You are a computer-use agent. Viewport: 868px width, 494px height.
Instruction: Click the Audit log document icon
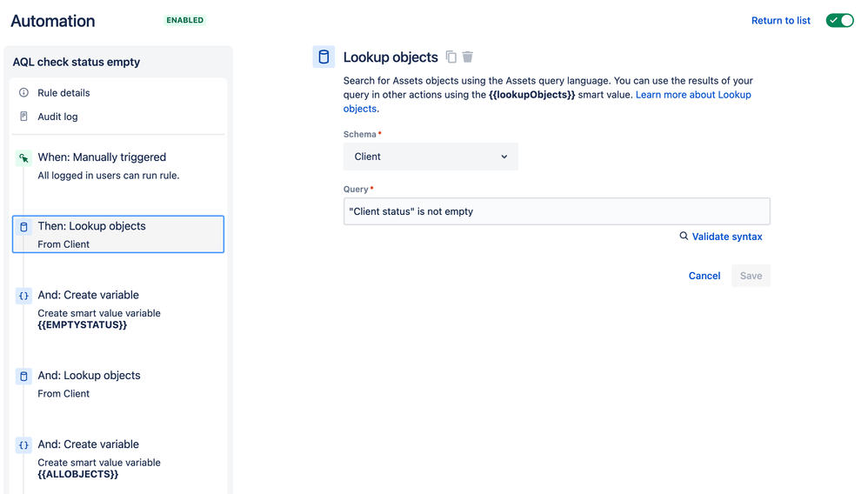[x=23, y=117]
